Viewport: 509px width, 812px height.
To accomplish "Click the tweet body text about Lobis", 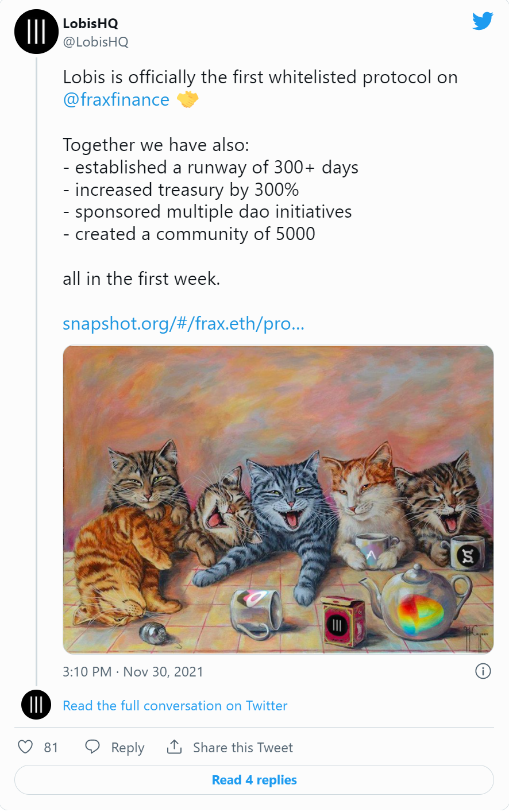I will [260, 178].
